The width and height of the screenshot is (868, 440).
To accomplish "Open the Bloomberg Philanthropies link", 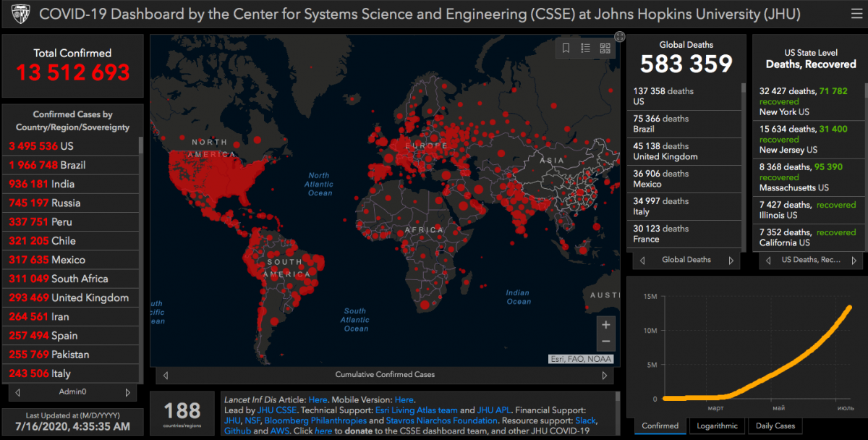I will pos(315,420).
